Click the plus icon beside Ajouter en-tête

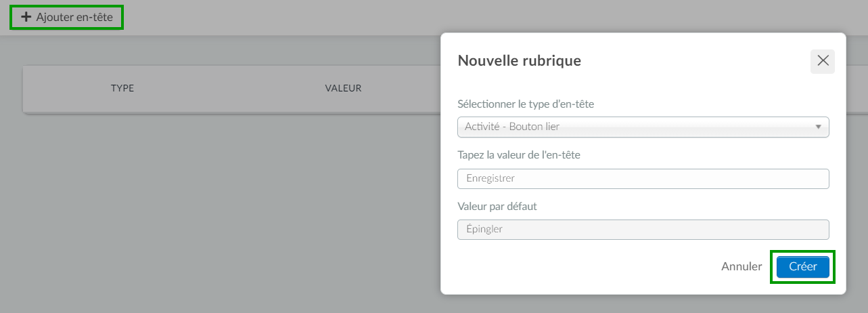[26, 17]
